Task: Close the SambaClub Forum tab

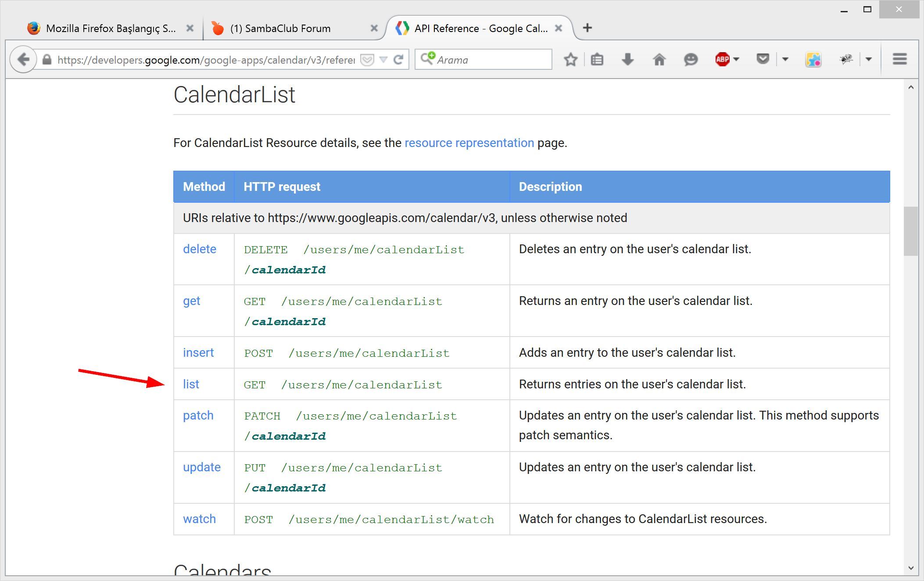Action: 374,28
